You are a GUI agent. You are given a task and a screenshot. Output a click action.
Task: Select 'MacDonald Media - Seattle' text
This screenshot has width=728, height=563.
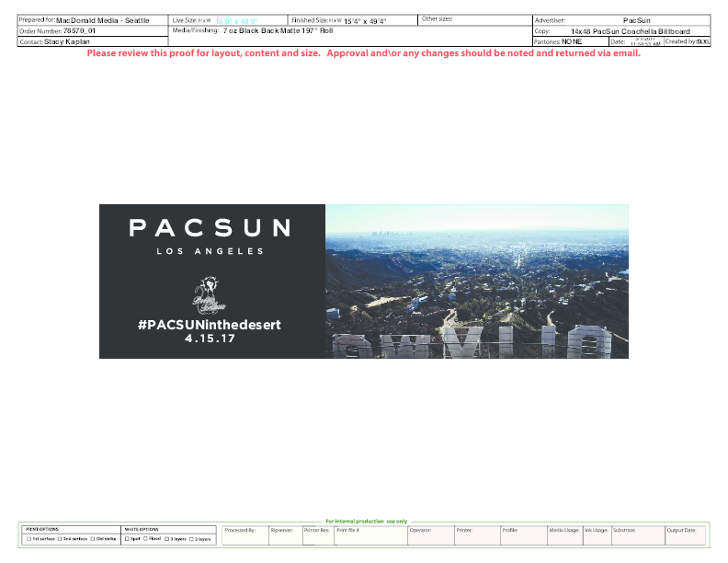click(x=103, y=20)
